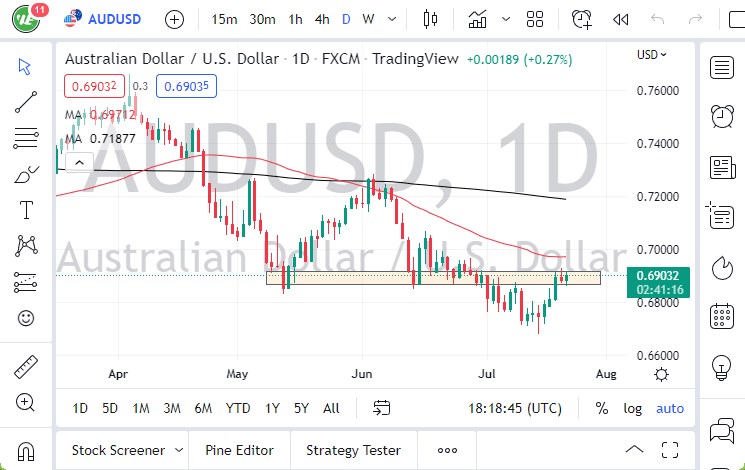This screenshot has width=745, height=470.
Task: Select the trend line drawing tool
Action: pos(26,102)
